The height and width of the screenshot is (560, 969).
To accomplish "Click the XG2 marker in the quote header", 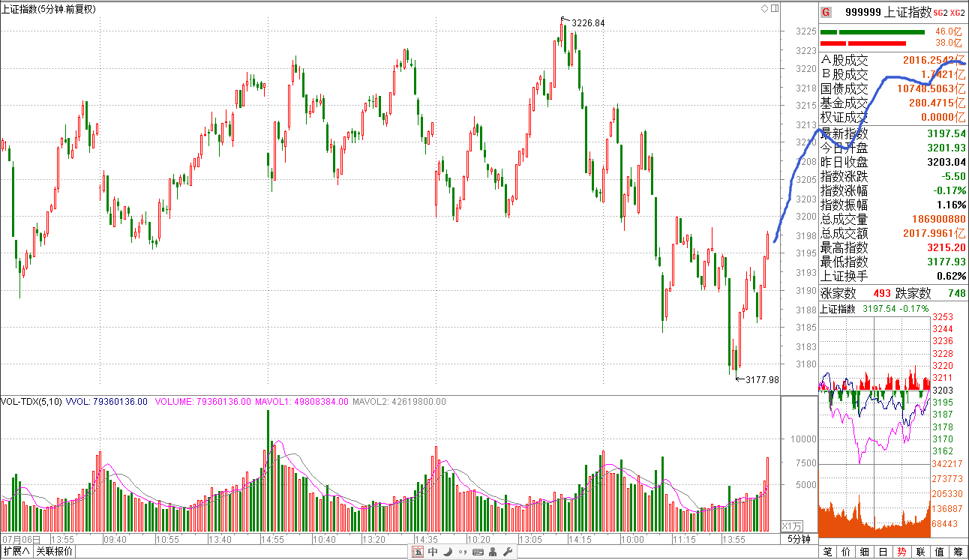I will [957, 13].
